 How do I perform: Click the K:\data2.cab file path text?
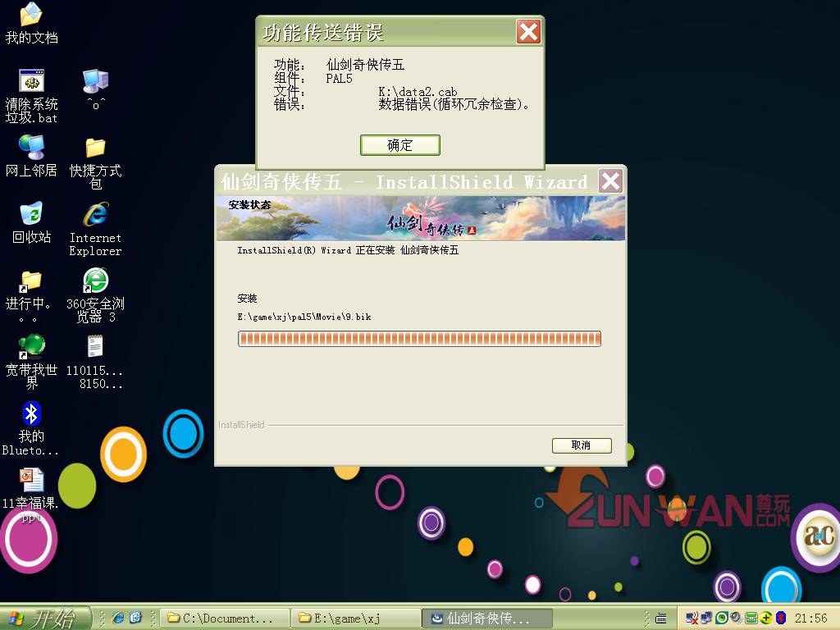[x=418, y=92]
